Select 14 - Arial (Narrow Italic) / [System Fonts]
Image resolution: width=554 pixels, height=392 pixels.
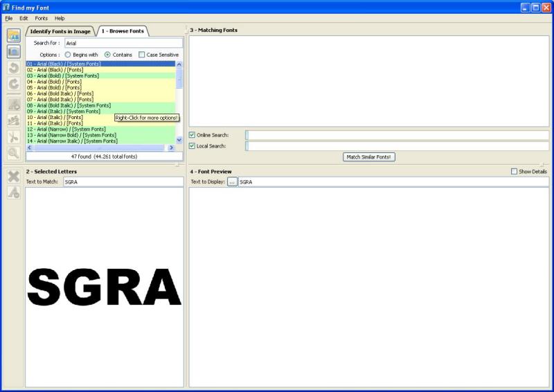(100, 141)
